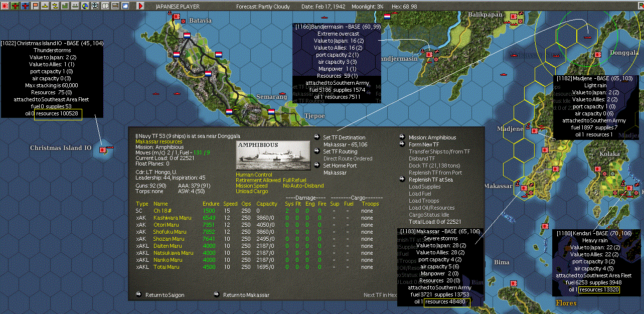Open ship Shofuku Maru details

(170, 232)
